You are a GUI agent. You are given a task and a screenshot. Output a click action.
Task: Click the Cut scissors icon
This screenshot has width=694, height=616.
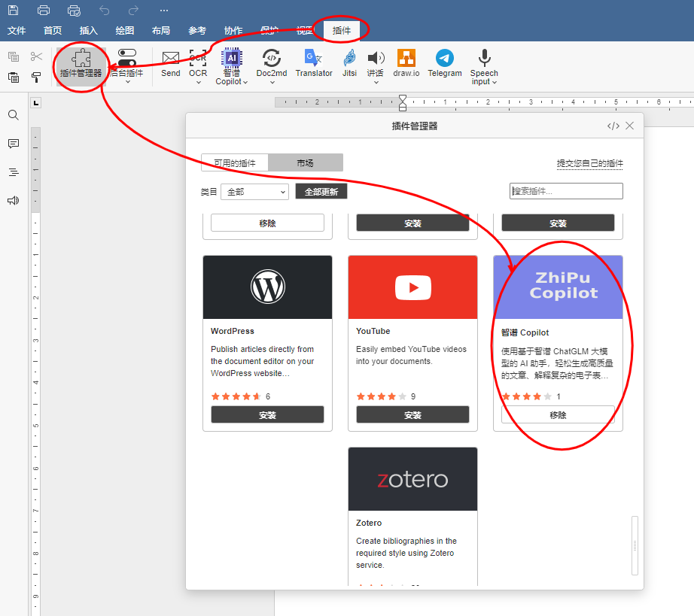(x=36, y=56)
